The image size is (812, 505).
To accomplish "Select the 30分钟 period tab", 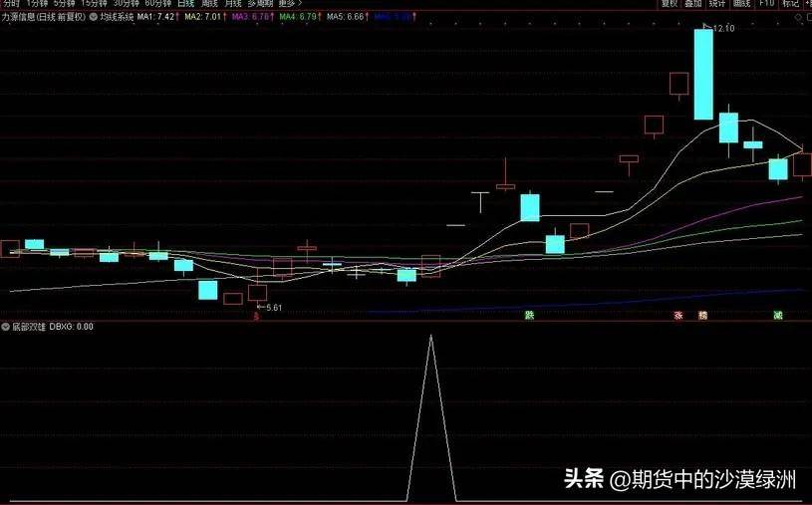I will tap(127, 3).
